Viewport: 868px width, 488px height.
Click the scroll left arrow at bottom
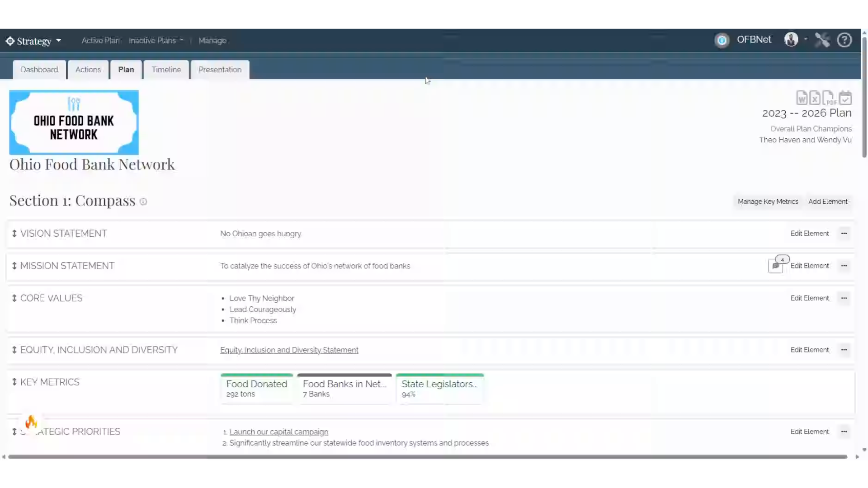[x=4, y=457]
